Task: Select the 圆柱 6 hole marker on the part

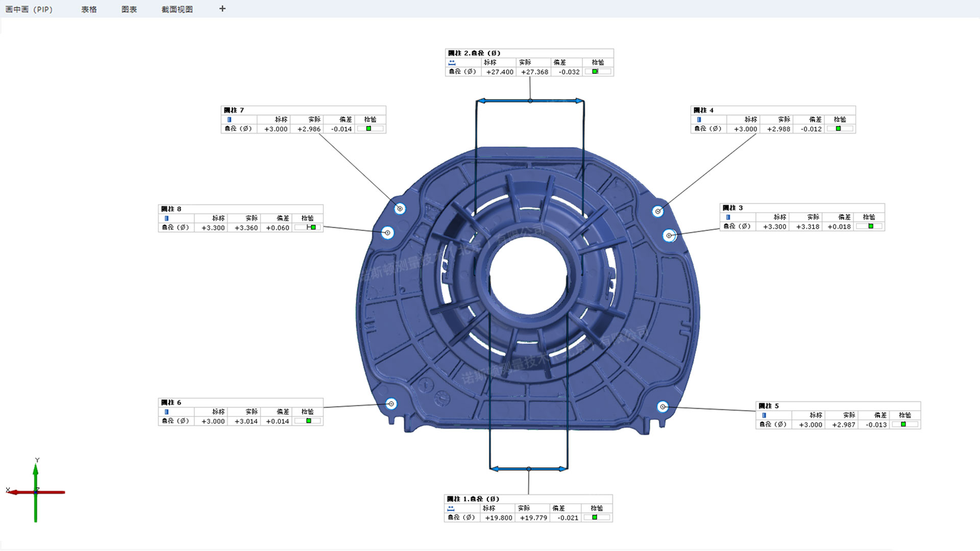Action: pyautogui.click(x=391, y=404)
